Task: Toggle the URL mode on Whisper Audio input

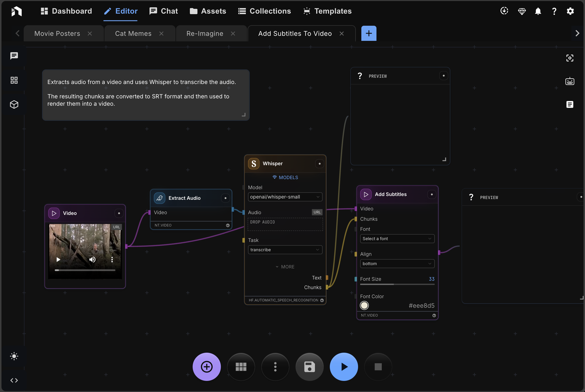Action: pyautogui.click(x=317, y=212)
